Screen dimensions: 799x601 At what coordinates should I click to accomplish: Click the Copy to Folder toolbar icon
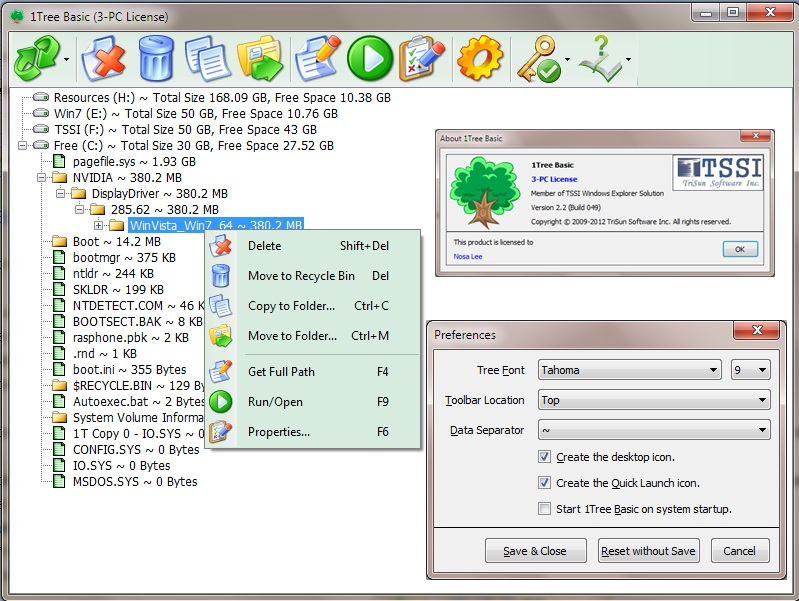(209, 59)
